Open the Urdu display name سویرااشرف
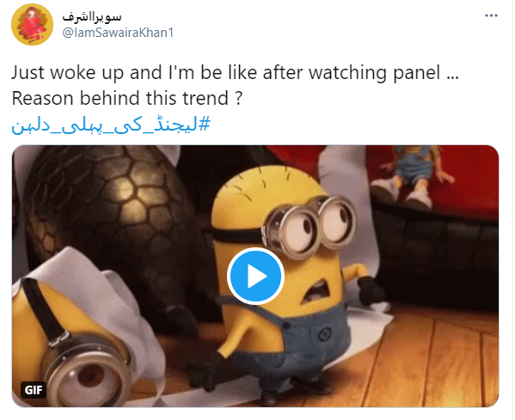 pos(92,16)
